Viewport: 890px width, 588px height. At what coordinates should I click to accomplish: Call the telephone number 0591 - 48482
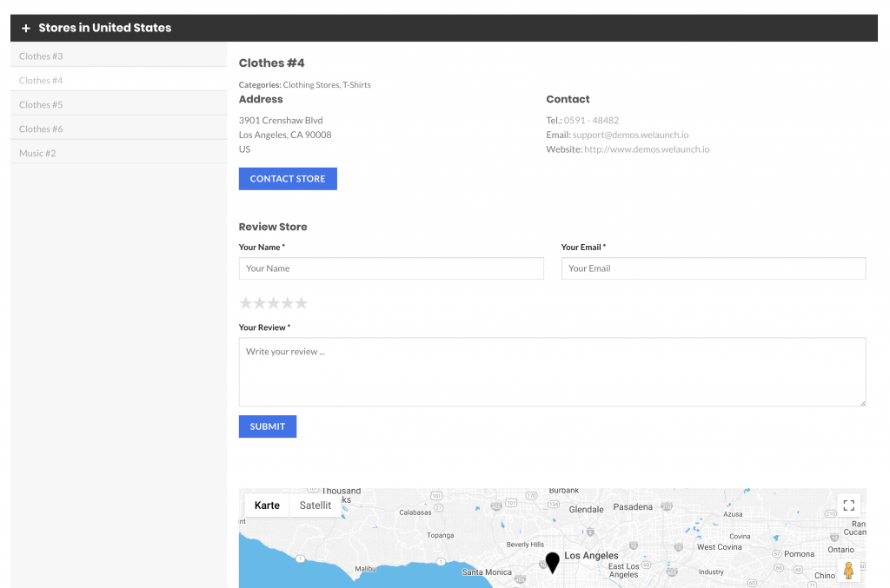591,120
